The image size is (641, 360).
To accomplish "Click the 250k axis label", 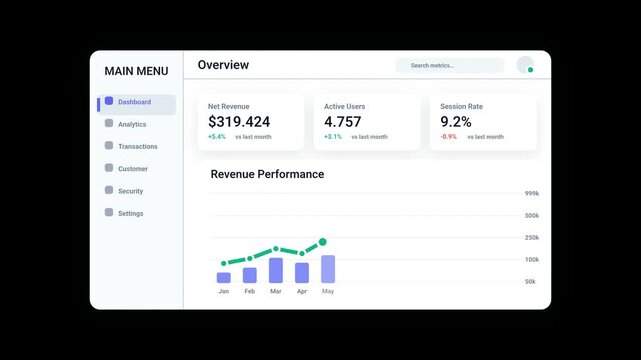I will [532, 237].
